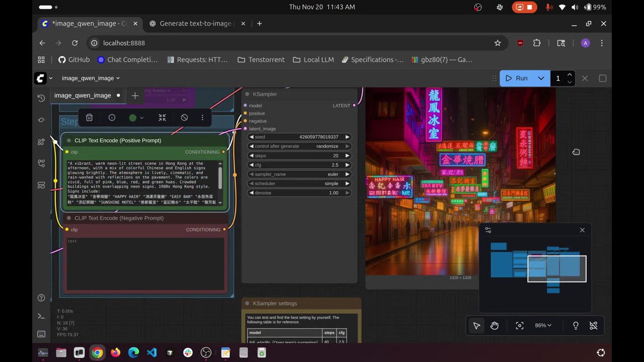
Task: Grab the actionbar drag handle dots
Action: 494,78
